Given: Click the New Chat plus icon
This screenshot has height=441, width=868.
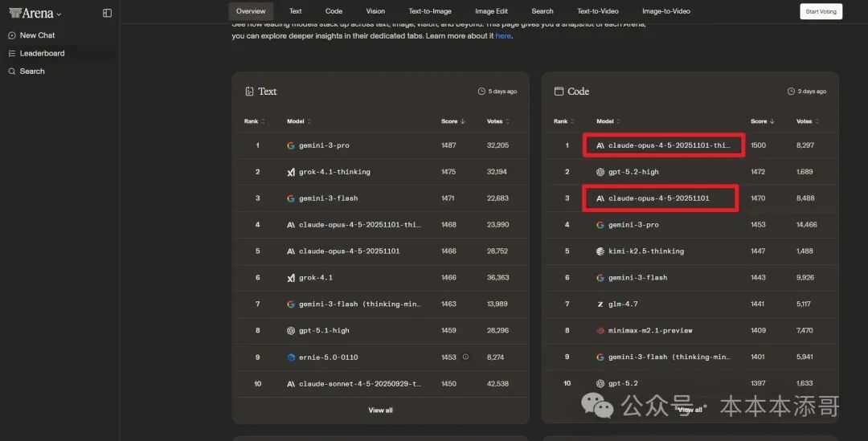Looking at the screenshot, I should [11, 35].
